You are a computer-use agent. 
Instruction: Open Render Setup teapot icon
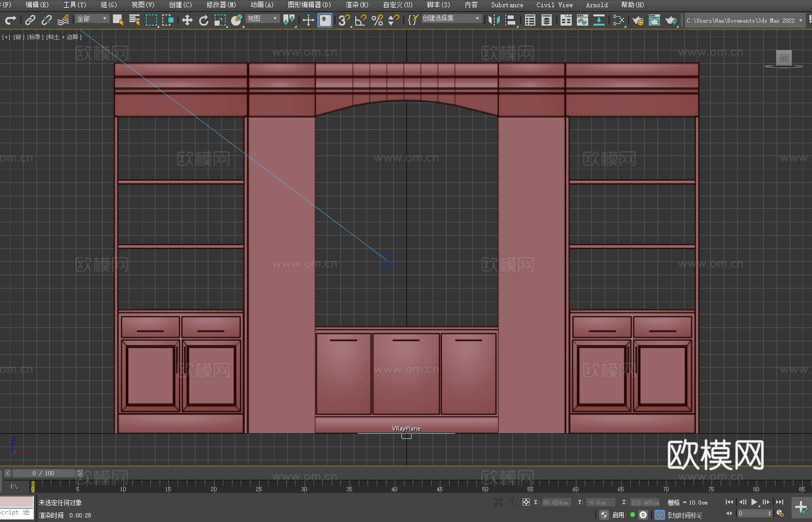(x=638, y=20)
